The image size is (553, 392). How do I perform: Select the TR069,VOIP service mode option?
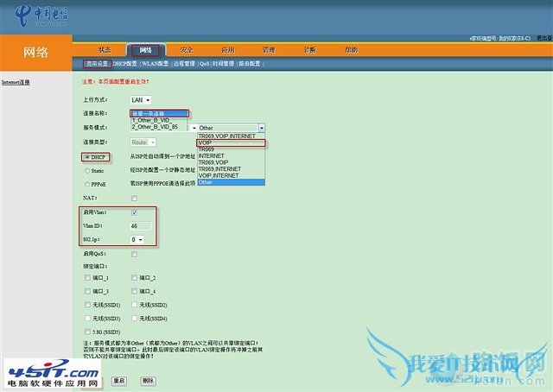231,162
